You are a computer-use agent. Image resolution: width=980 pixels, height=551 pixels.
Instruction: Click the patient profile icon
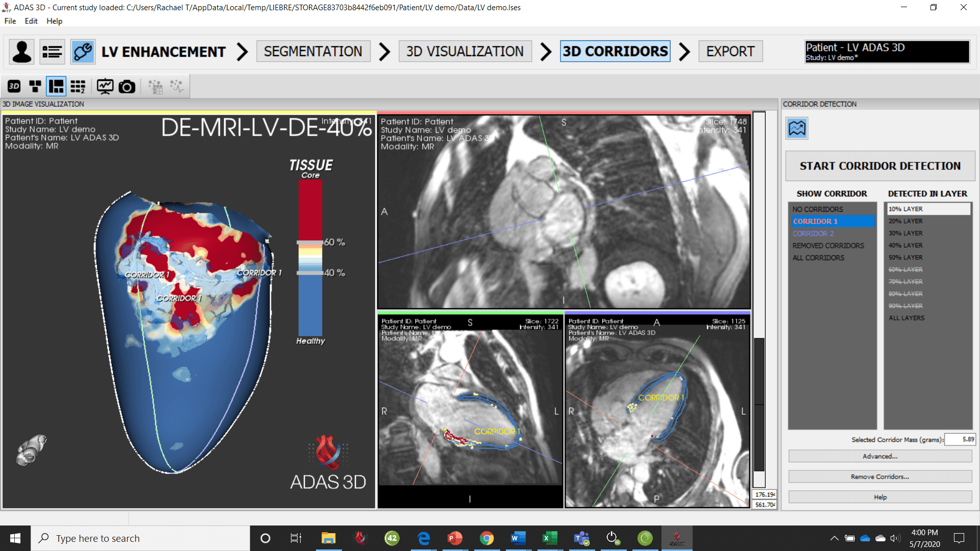point(21,52)
